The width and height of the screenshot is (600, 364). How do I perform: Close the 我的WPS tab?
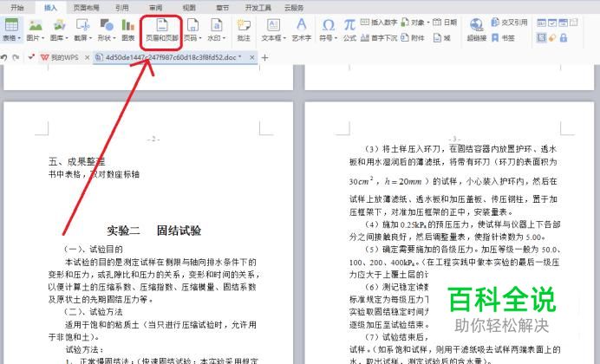(x=87, y=57)
